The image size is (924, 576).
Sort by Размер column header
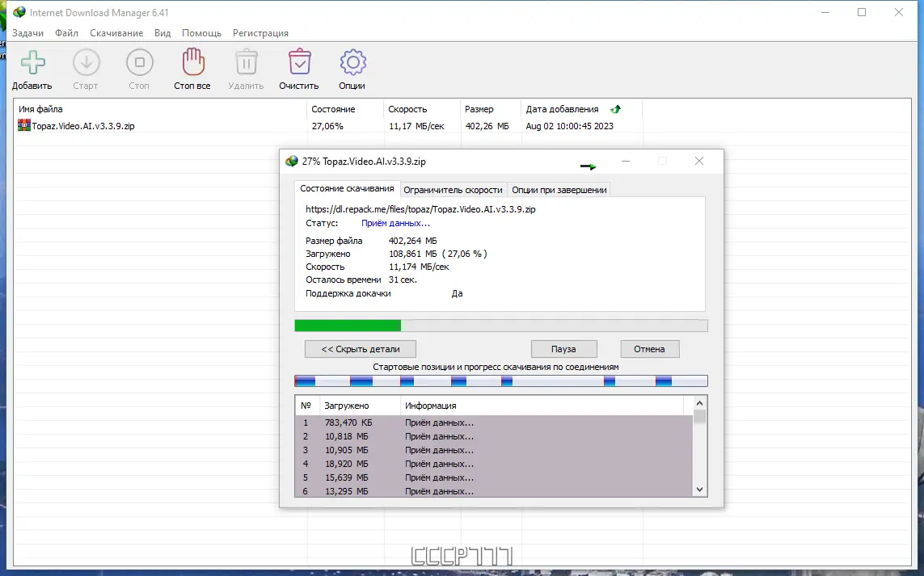point(490,109)
